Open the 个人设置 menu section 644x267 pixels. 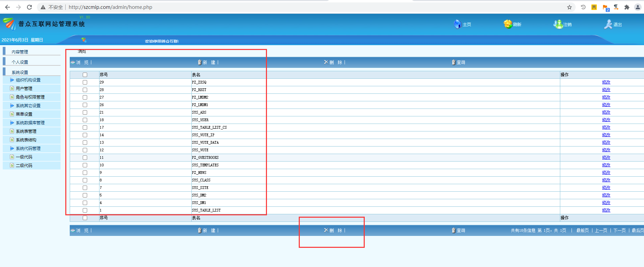(x=20, y=62)
